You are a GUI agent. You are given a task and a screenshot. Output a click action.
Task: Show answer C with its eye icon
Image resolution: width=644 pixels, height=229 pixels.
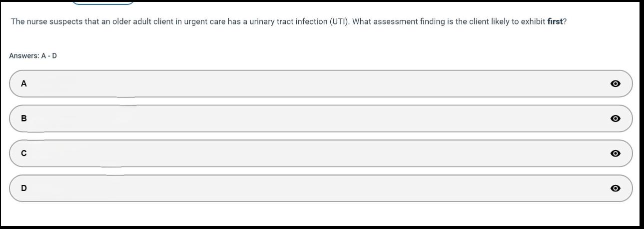[616, 153]
